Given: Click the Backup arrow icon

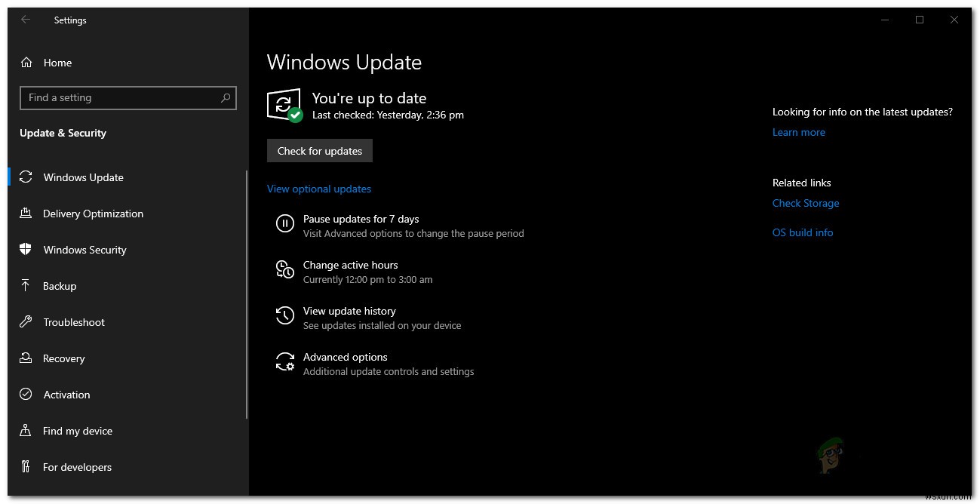Looking at the screenshot, I should (x=26, y=286).
